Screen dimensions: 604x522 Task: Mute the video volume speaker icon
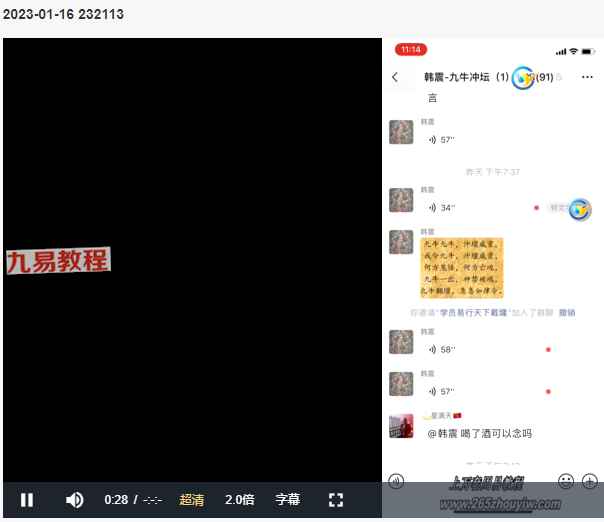click(75, 500)
